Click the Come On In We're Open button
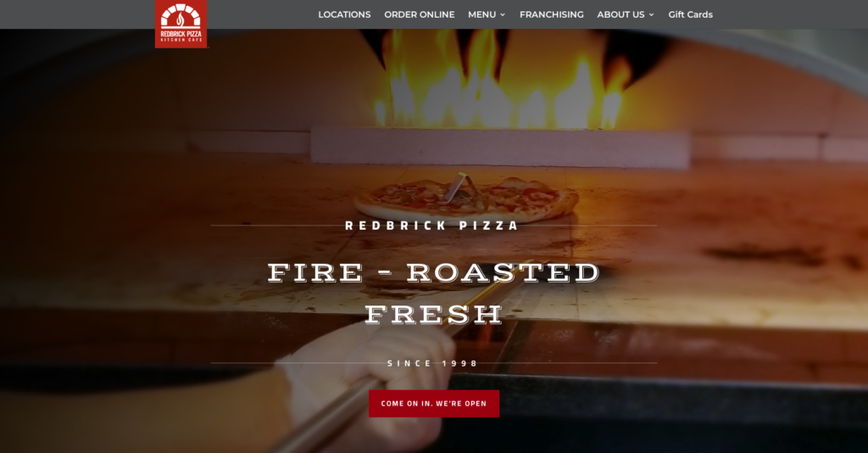 pyautogui.click(x=434, y=403)
